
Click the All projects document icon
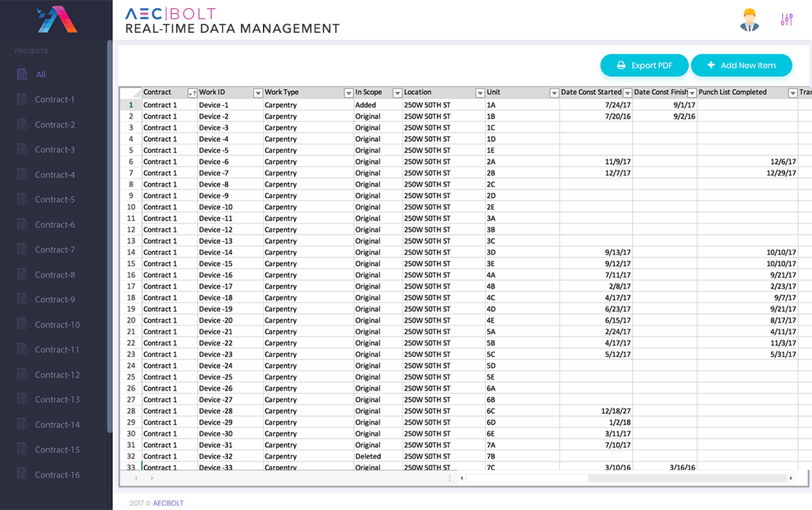[22, 74]
